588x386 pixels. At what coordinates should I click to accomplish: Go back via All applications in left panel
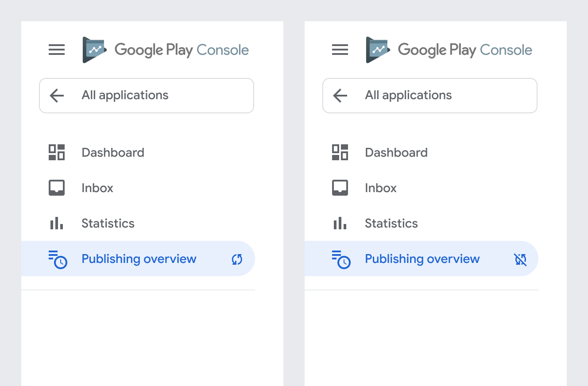[x=125, y=96]
